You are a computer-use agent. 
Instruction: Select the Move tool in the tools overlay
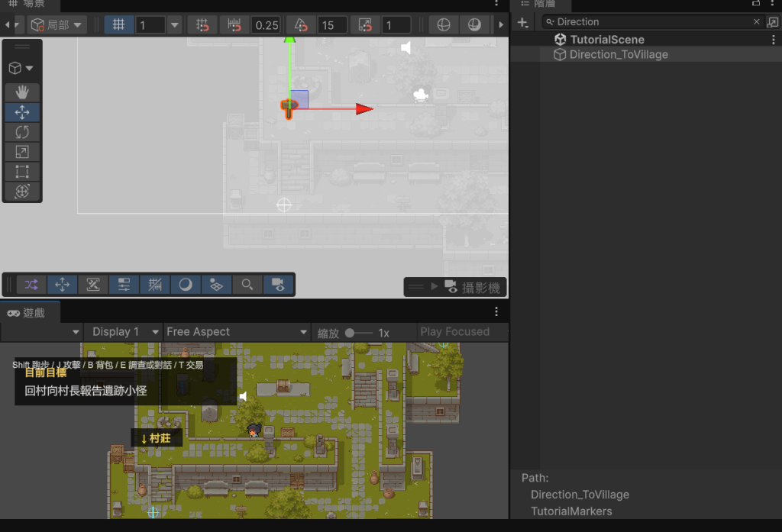click(x=22, y=112)
